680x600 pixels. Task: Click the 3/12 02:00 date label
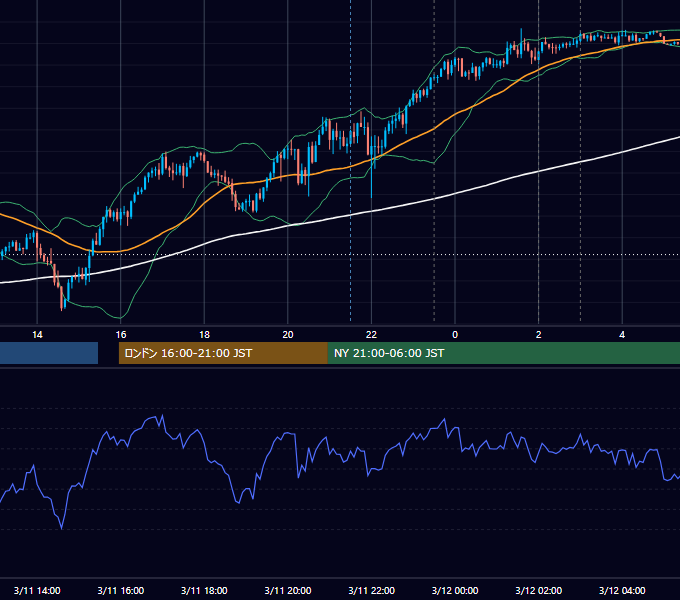(x=539, y=590)
